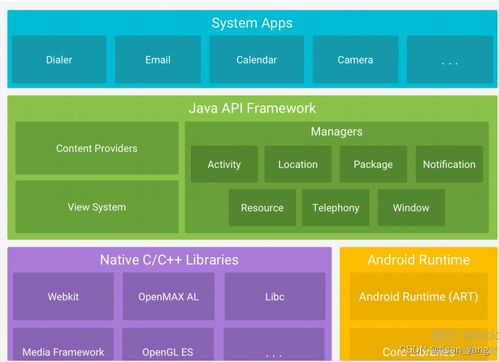Select the Resource manager block
499x362 pixels.
tap(262, 208)
